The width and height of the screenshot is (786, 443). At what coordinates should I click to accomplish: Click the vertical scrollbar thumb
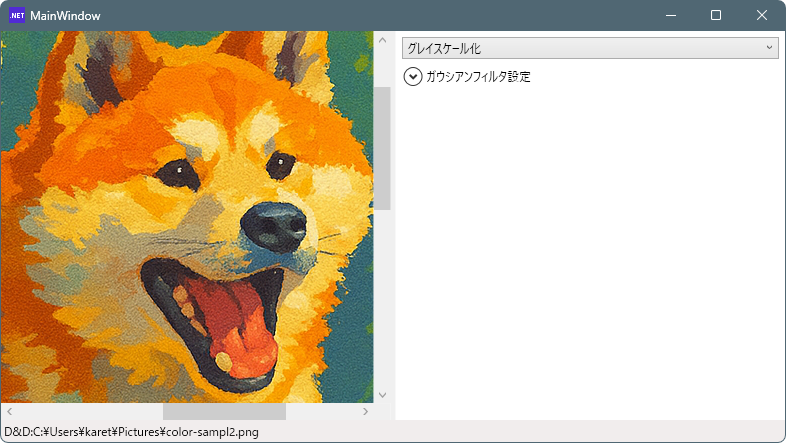[382, 148]
